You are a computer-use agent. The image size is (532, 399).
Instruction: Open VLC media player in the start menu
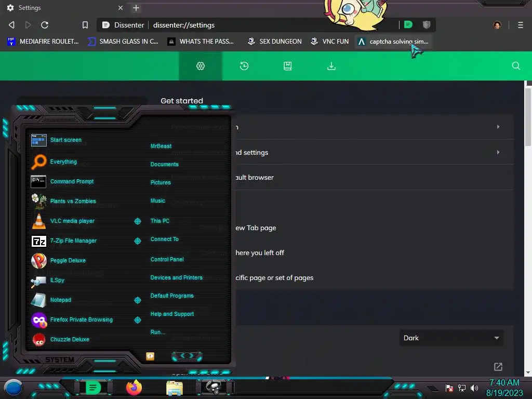pyautogui.click(x=72, y=221)
